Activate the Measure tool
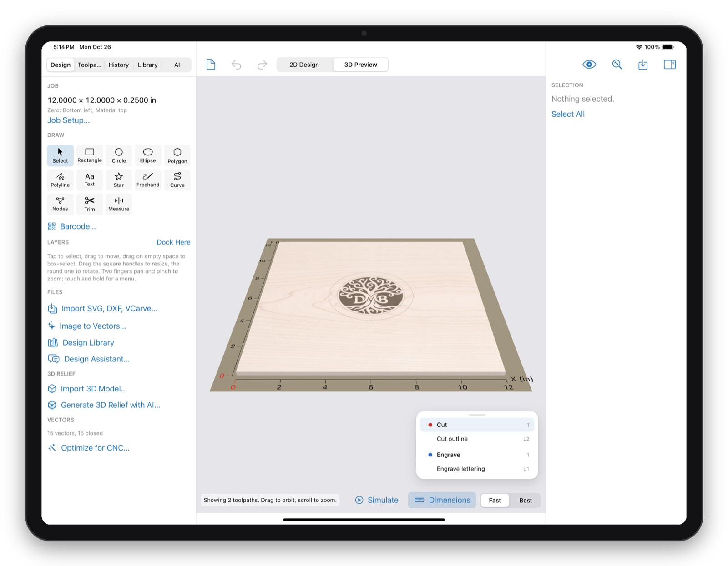728x566 pixels. pyautogui.click(x=119, y=204)
